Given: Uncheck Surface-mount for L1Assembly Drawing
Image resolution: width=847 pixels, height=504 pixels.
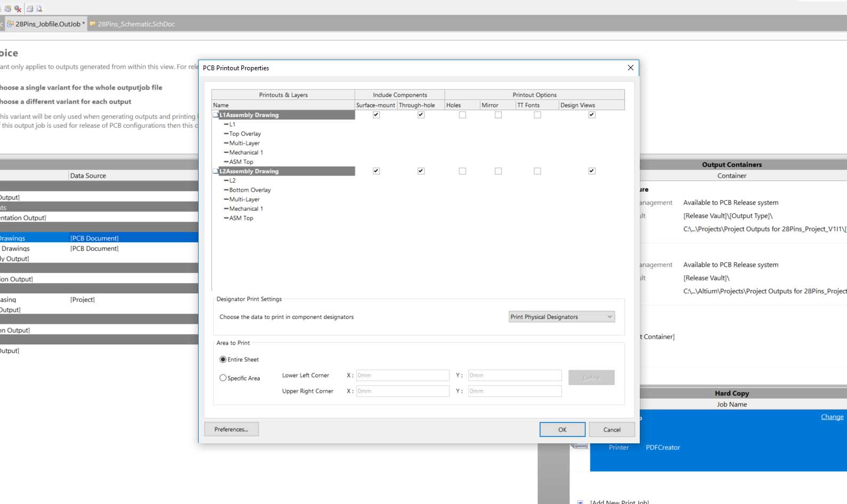Looking at the screenshot, I should (376, 115).
